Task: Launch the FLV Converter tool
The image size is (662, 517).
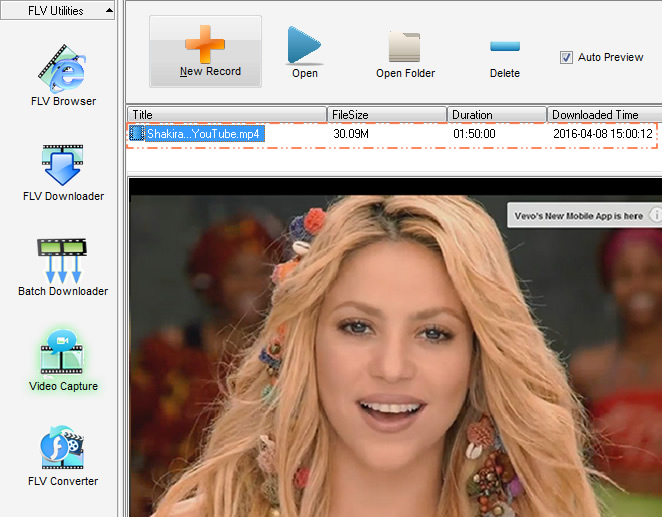Action: click(x=63, y=449)
